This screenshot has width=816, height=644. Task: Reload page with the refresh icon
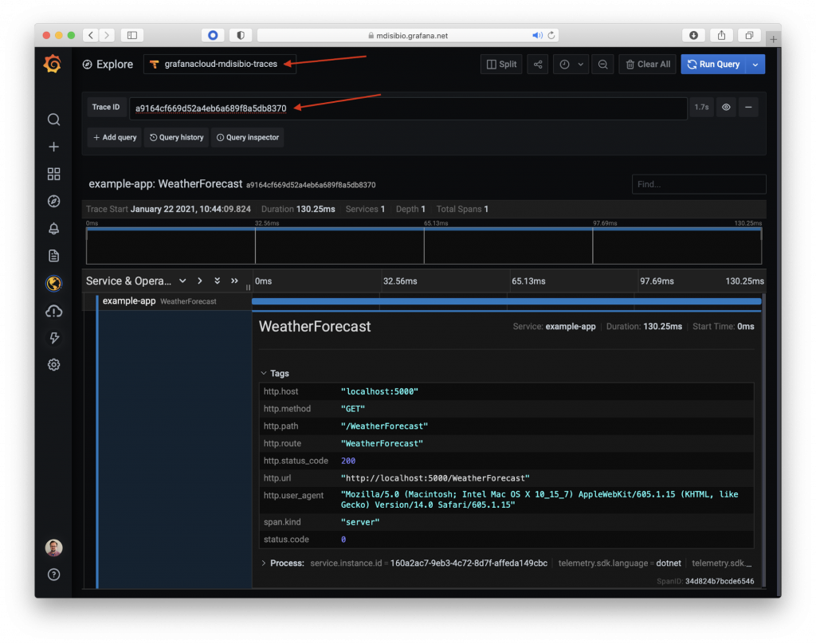pos(551,35)
